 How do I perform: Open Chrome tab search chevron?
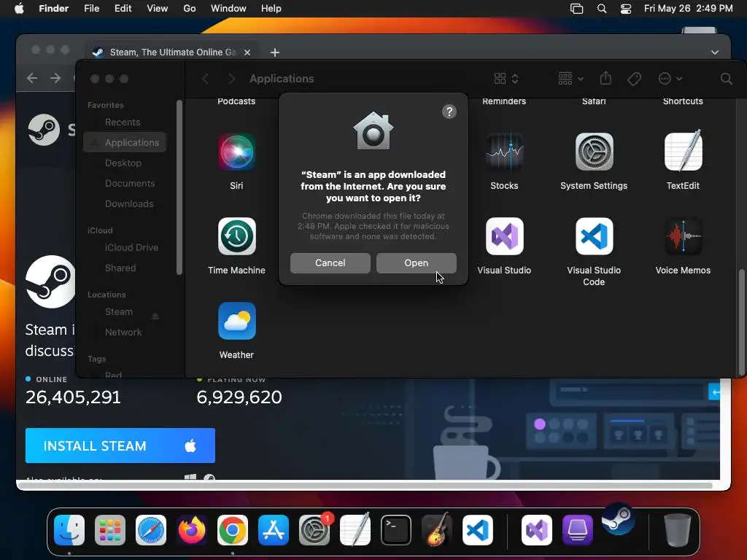(715, 52)
